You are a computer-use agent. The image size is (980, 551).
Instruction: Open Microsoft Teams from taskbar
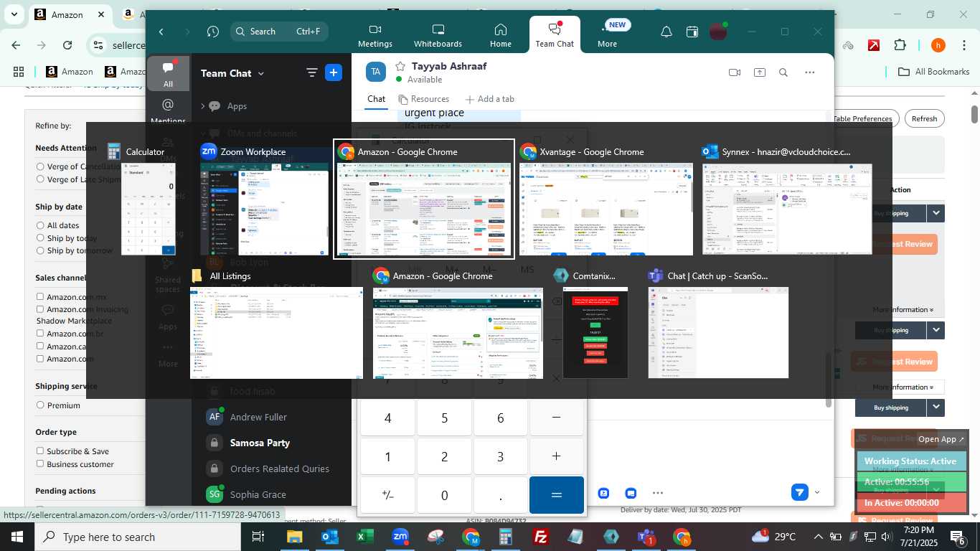pos(646,537)
